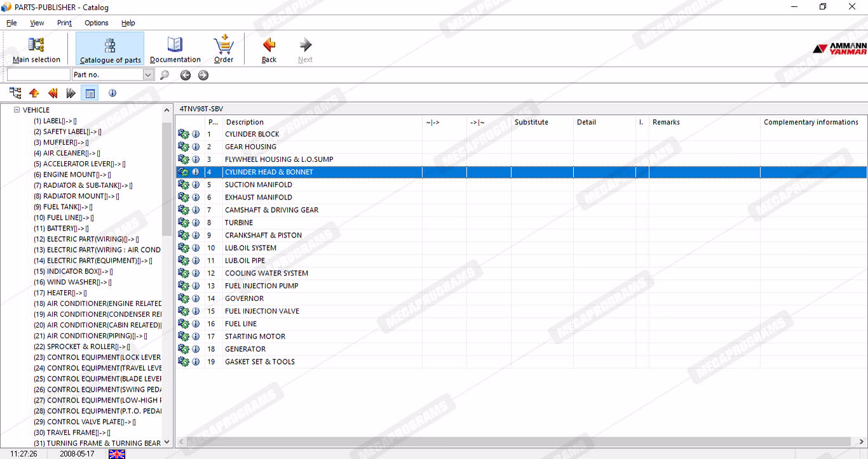The width and height of the screenshot is (868, 459).
Task: Click the magnifier search icon
Action: 165,75
